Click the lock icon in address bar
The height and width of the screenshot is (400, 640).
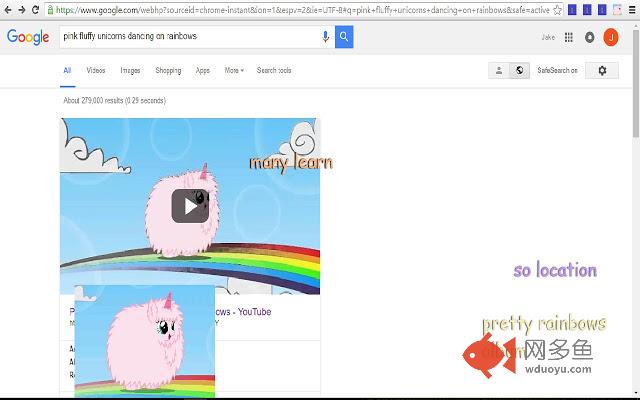click(x=50, y=10)
